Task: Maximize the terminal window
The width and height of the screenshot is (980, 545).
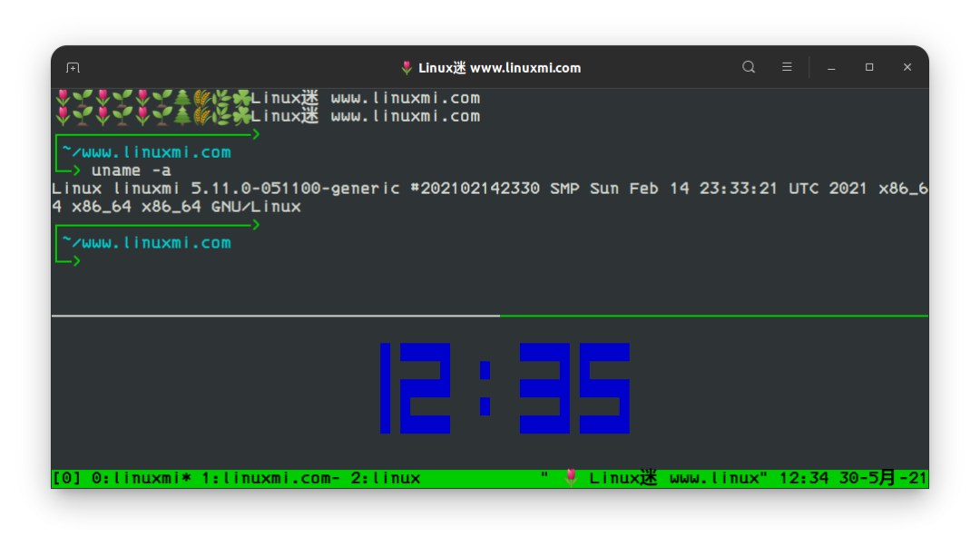Action: pos(869,67)
